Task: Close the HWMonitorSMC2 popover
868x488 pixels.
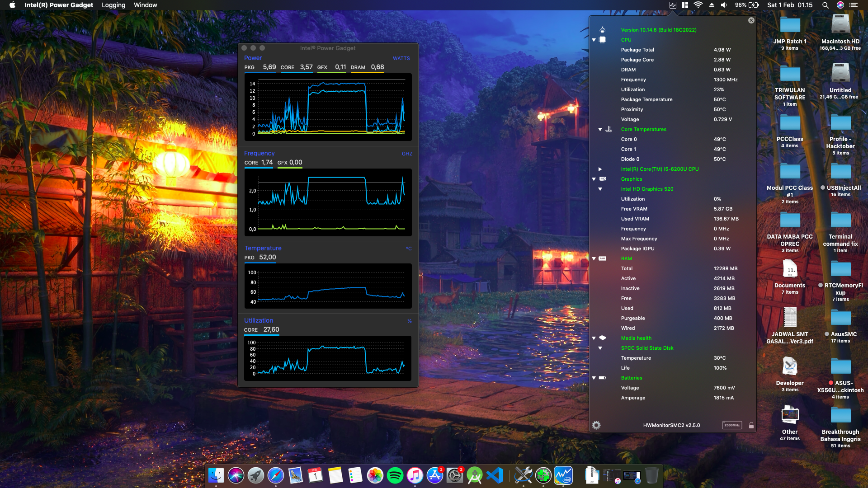Action: coord(751,20)
